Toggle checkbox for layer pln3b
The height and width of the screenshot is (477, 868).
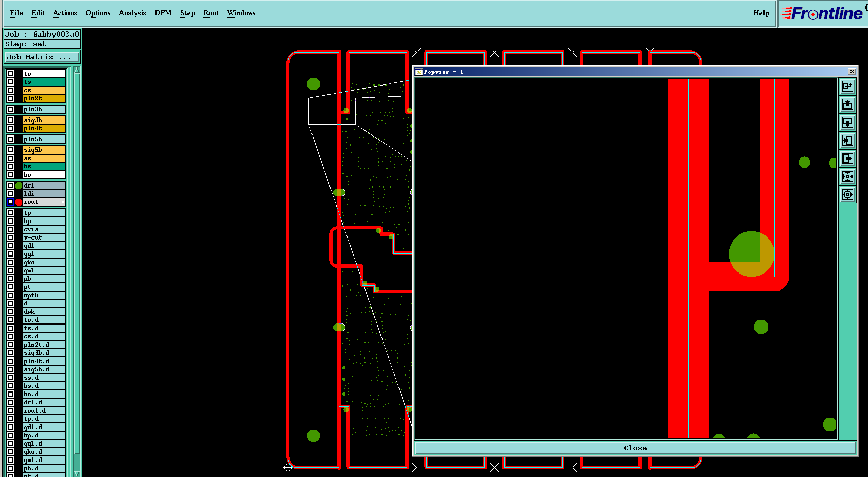pyautogui.click(x=10, y=109)
